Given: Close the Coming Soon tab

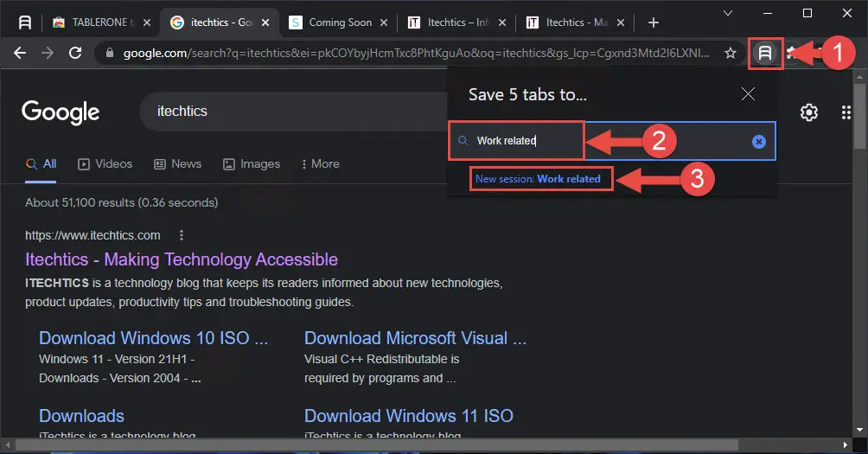Looking at the screenshot, I should pyautogui.click(x=384, y=22).
